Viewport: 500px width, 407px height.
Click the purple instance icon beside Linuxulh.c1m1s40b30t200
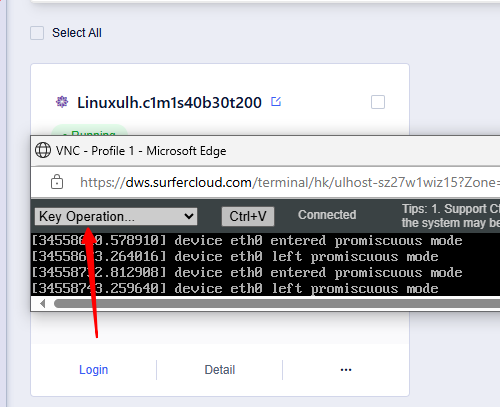tap(62, 102)
